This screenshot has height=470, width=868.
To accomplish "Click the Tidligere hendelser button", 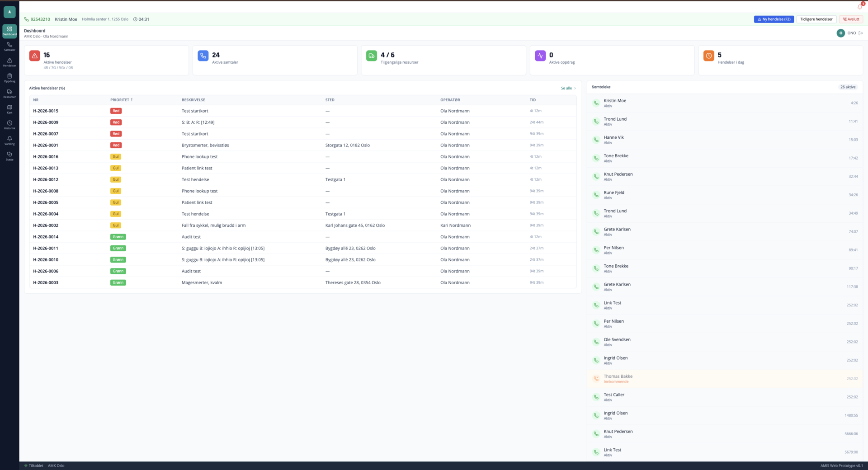I will pyautogui.click(x=816, y=19).
